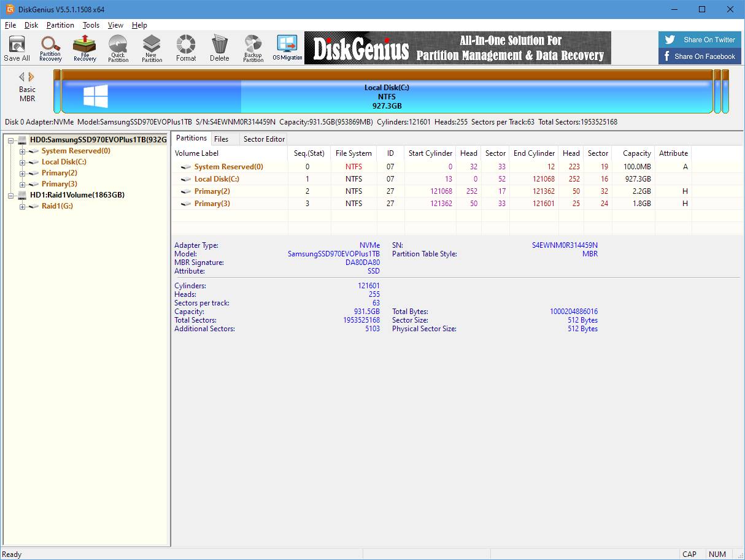
Task: Open the View menu
Action: (x=115, y=25)
